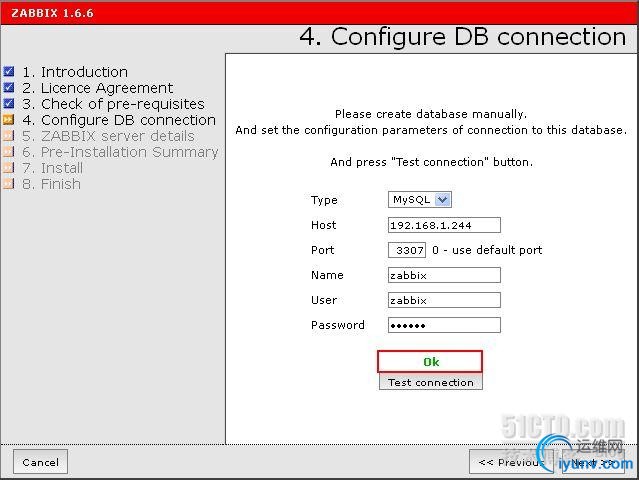The height and width of the screenshot is (480, 639).
Task: Cancel the installation wizard
Action: pos(40,462)
